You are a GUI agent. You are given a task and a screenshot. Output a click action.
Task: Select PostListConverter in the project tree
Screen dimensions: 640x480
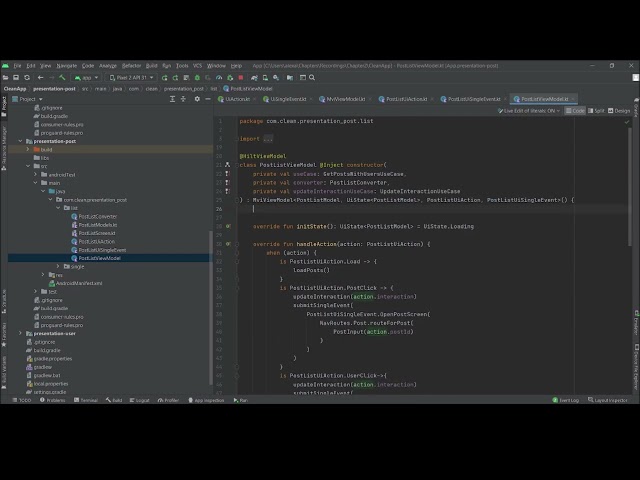pyautogui.click(x=98, y=216)
